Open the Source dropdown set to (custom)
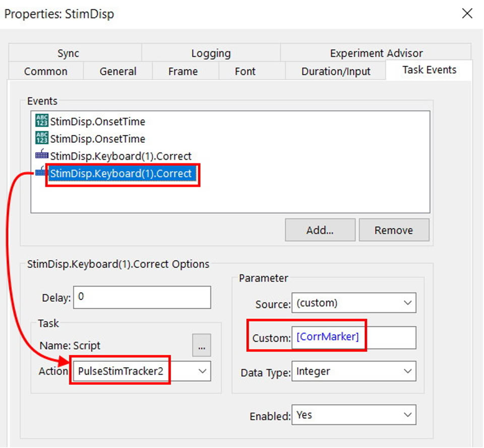Image resolution: width=484 pixels, height=448 pixels. (x=407, y=303)
